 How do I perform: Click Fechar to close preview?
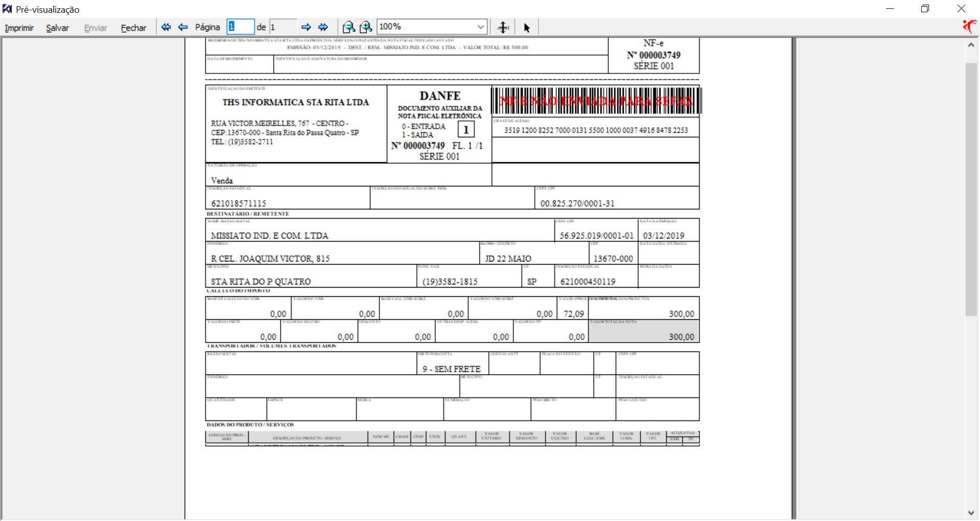click(x=133, y=28)
